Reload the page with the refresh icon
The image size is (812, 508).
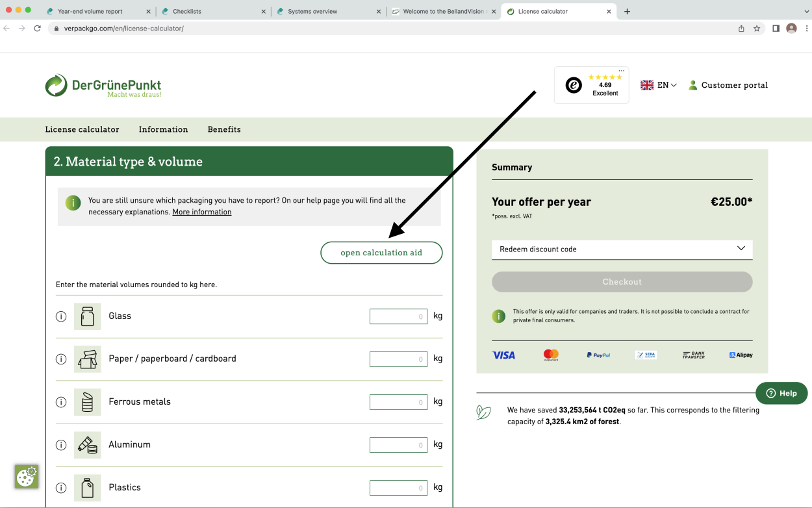tap(37, 29)
